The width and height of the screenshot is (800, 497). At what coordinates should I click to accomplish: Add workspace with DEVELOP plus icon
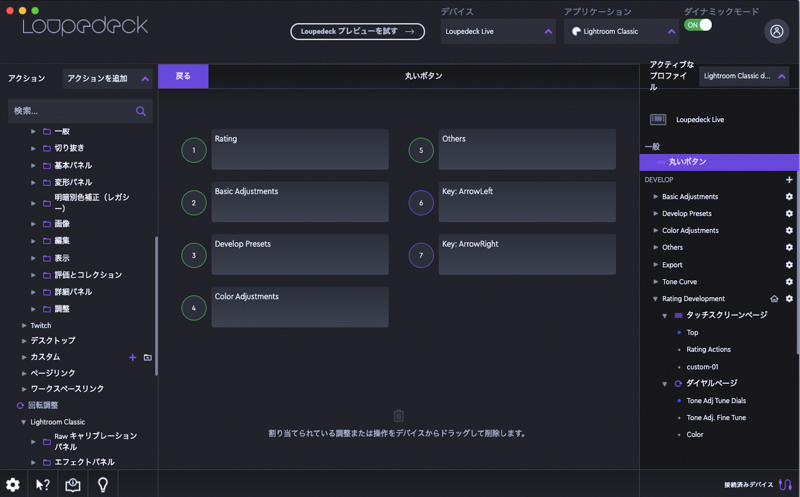[789, 180]
